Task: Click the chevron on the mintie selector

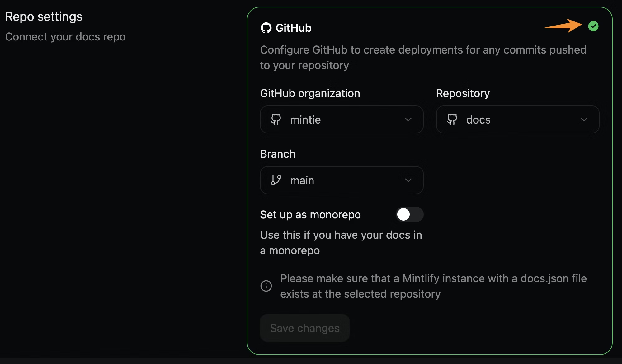Action: pos(409,119)
